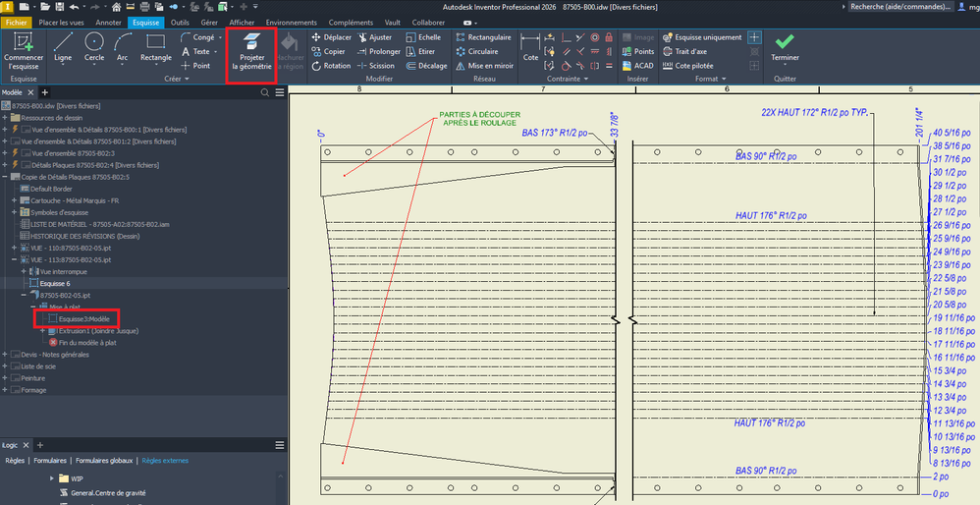Switch to Placer les vues tab

click(x=63, y=23)
